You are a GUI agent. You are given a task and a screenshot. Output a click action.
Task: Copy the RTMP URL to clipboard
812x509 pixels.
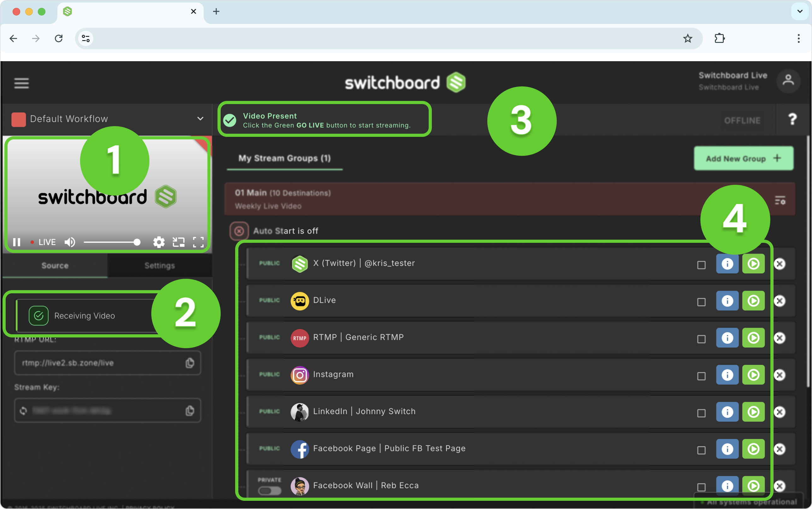click(x=190, y=363)
